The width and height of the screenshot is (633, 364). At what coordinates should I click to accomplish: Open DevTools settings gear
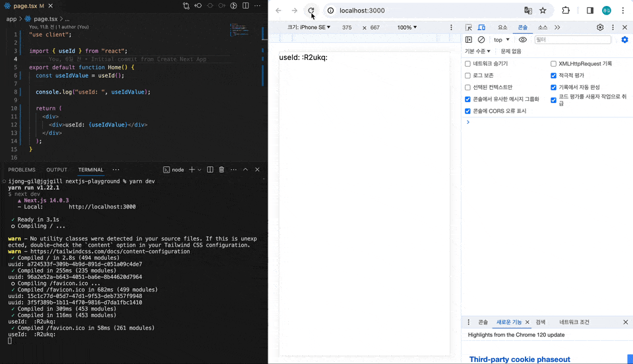click(600, 28)
